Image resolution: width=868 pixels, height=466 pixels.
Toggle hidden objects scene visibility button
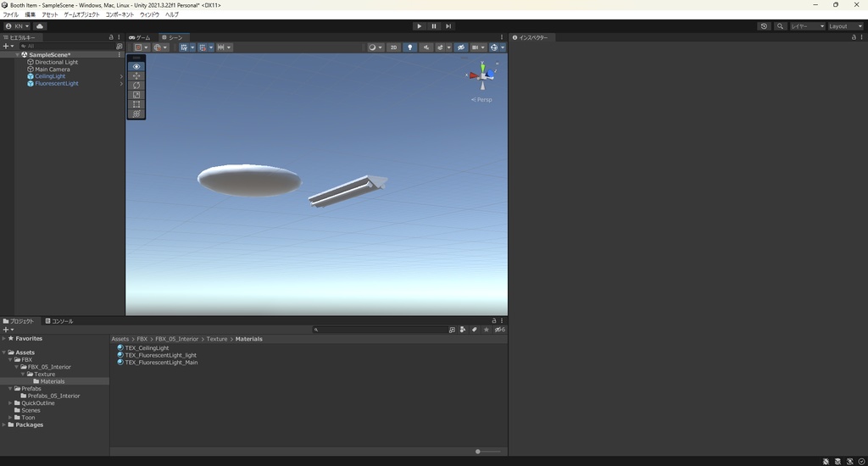coord(460,47)
